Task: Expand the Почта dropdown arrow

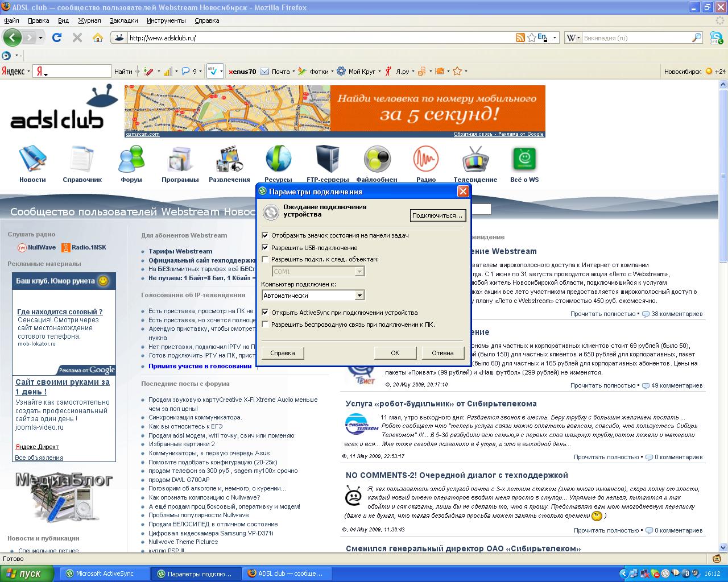Action: pyautogui.click(x=293, y=72)
